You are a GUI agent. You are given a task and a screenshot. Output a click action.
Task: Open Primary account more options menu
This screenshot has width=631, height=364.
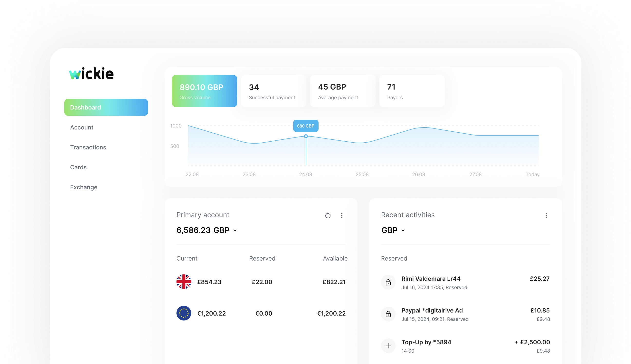click(341, 215)
